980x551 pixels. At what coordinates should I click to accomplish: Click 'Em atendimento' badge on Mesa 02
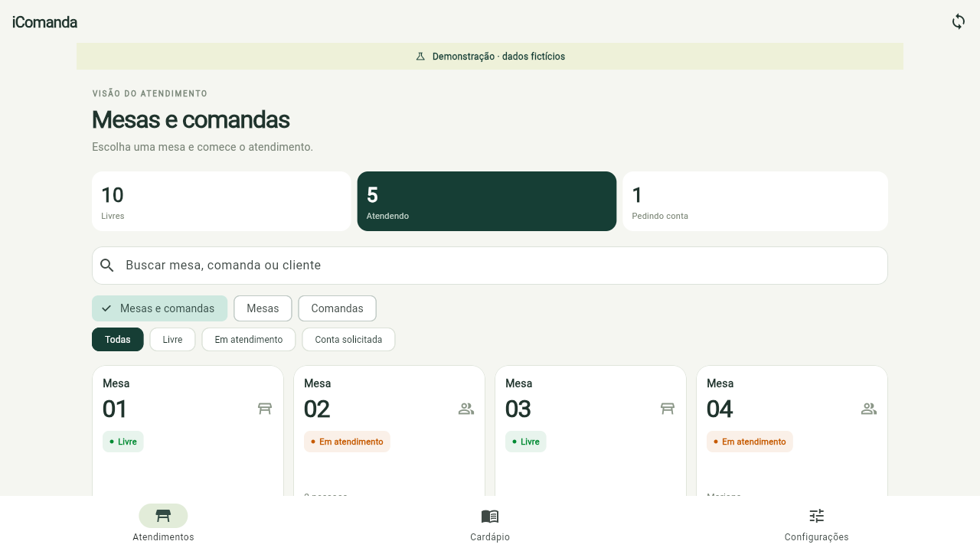point(347,442)
